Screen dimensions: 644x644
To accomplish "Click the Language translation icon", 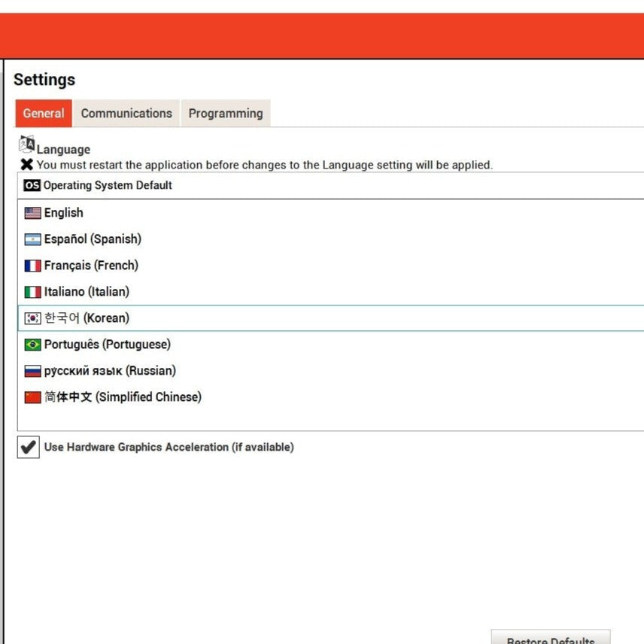I will click(x=27, y=144).
